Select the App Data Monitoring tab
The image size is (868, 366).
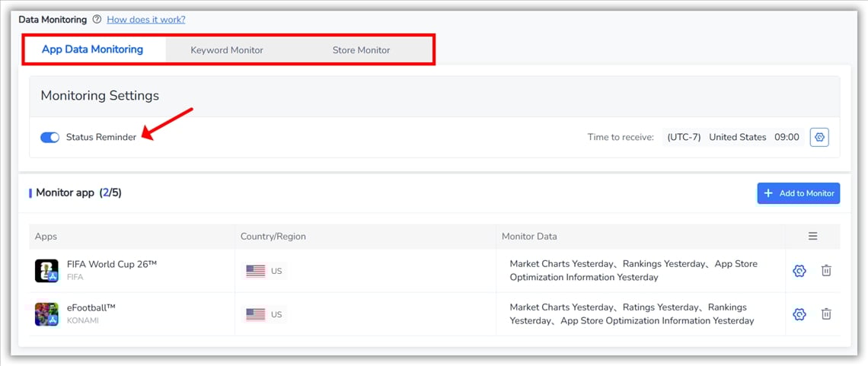click(92, 49)
